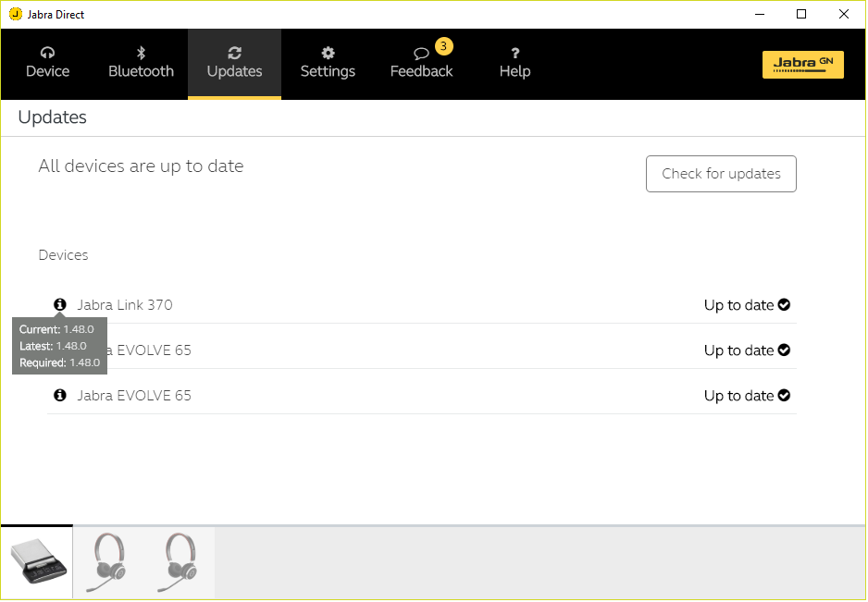This screenshot has width=868, height=602.
Task: Click the yellow Jabra GN logo
Action: point(802,64)
